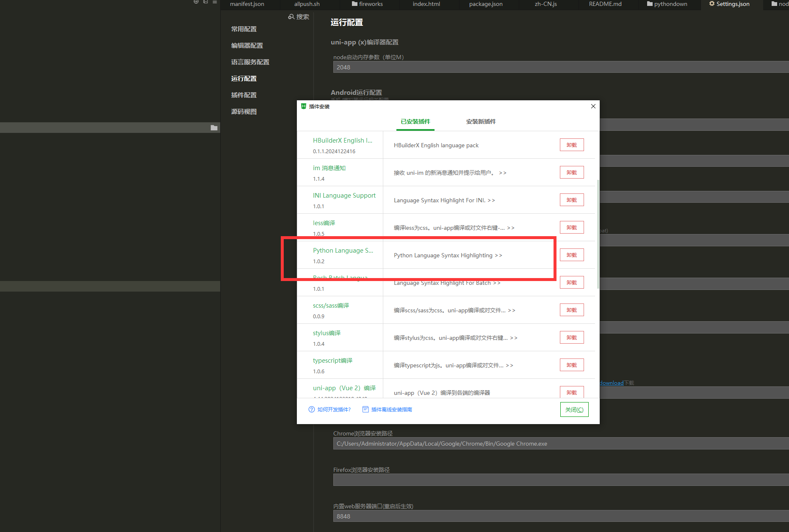The height and width of the screenshot is (532, 789).
Task: Click the document icon beside 插件离线安装指南
Action: (365, 409)
